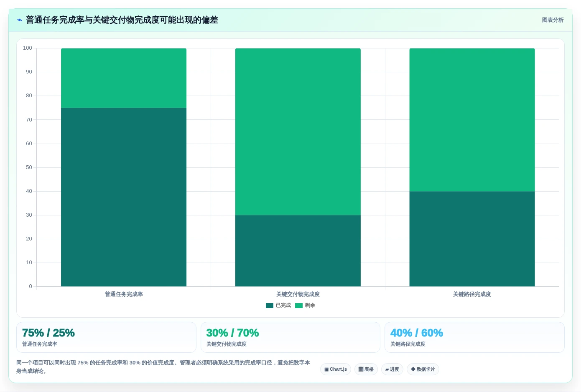Click the 进度 tag chip
581x392 pixels.
click(x=392, y=369)
